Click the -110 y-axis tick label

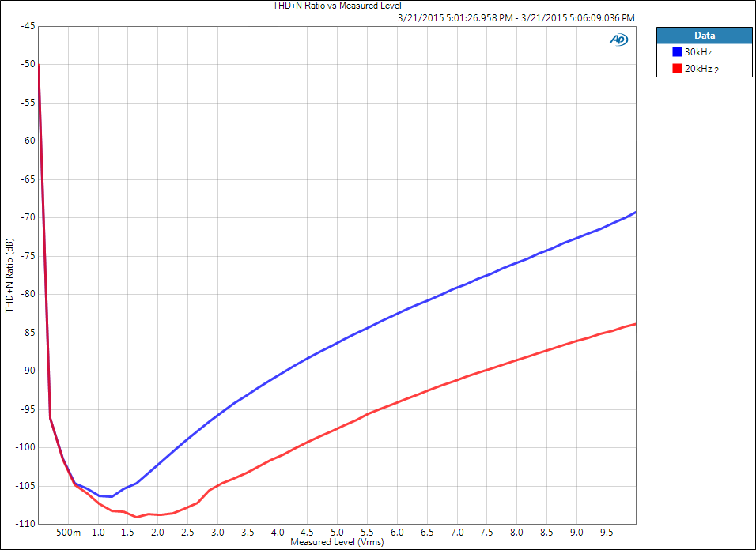[x=26, y=524]
